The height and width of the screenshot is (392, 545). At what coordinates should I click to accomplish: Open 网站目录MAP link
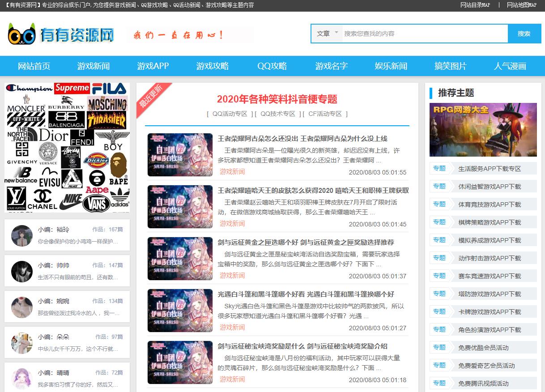[x=475, y=5]
